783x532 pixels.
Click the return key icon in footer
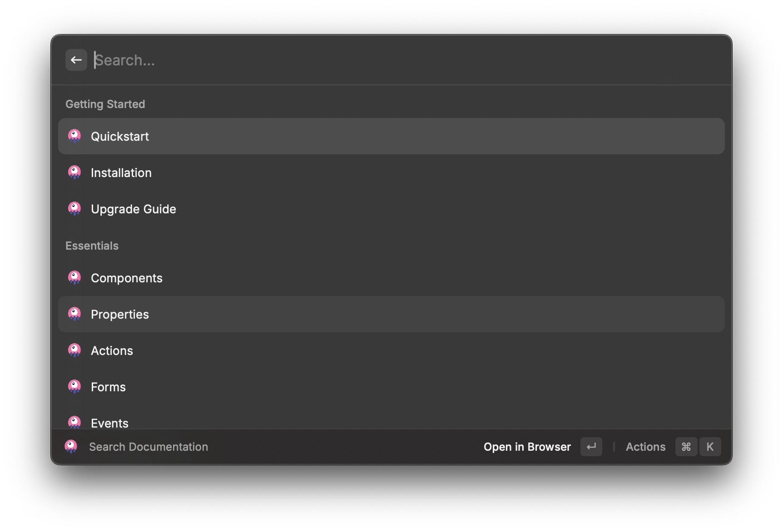[x=591, y=447]
